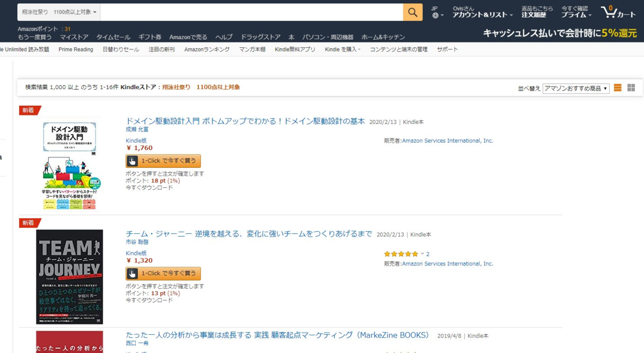Open Kindle無料アプリ tab
Screen dimensions: 644x353
click(295, 49)
